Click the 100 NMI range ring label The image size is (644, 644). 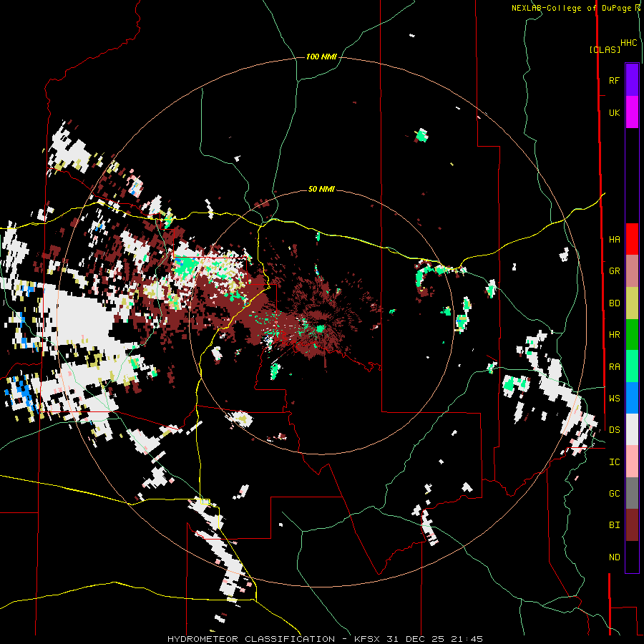point(321,57)
